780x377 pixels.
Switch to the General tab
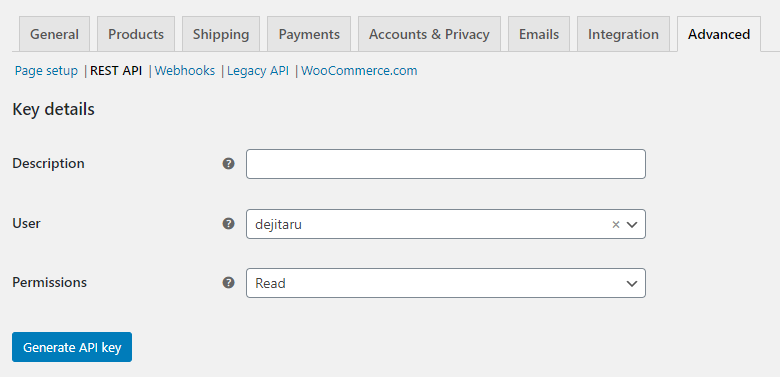54,34
